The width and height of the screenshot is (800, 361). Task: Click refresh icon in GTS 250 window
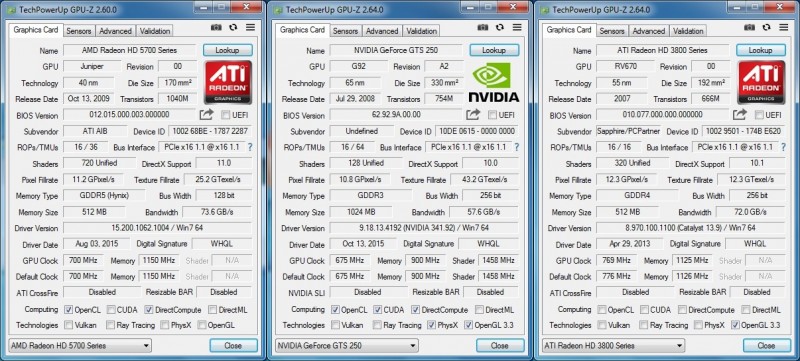(x=500, y=28)
